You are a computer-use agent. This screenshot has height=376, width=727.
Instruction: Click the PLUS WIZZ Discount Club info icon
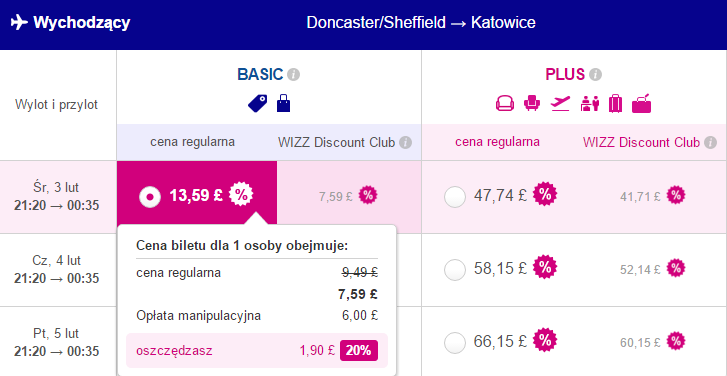click(710, 142)
